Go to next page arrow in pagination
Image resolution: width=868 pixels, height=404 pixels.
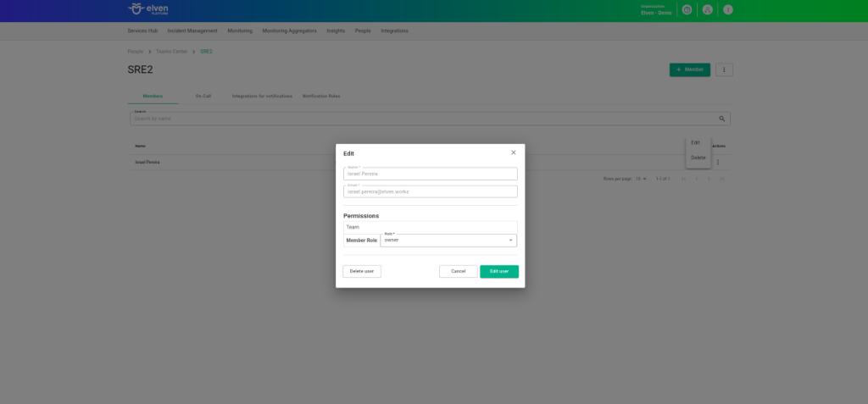709,179
